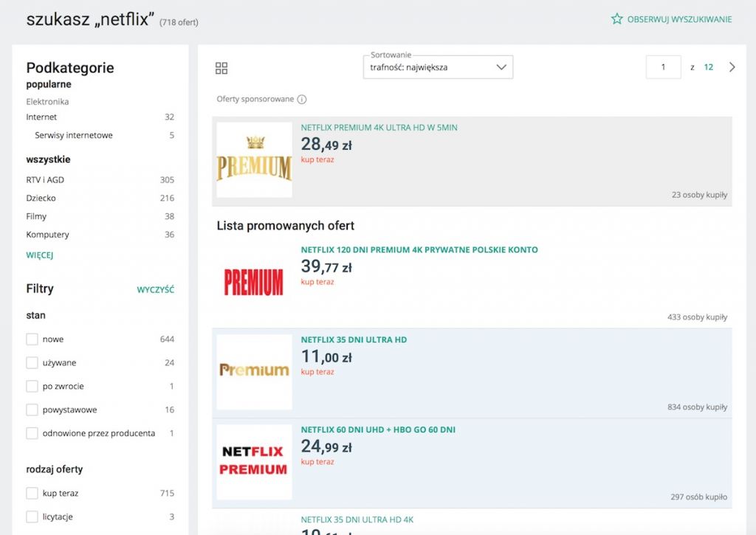Open the Filmy category
The image size is (756, 535).
[36, 216]
